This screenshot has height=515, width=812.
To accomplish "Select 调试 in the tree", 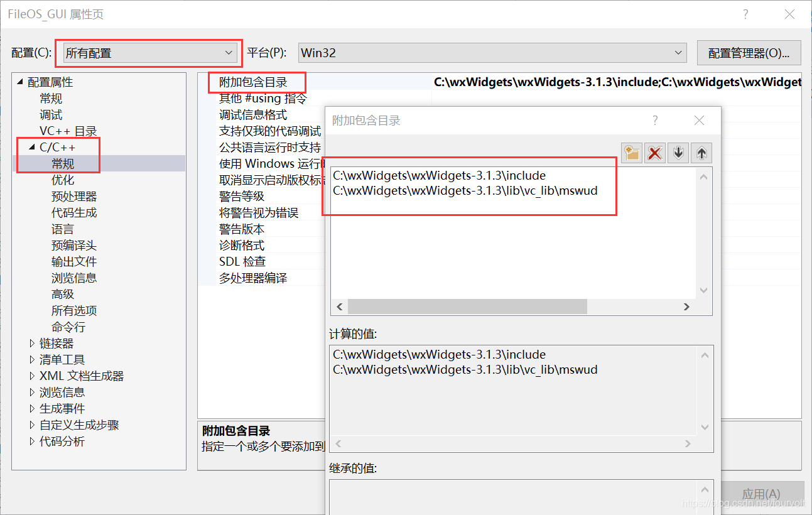I will click(x=51, y=115).
